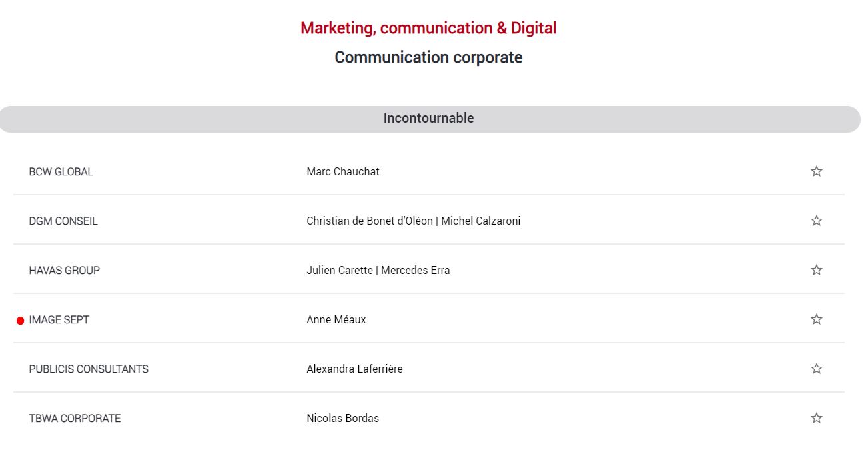Viewport: 868px width, 450px height.
Task: Click the Marketing, communication & Digital heading
Action: [428, 28]
